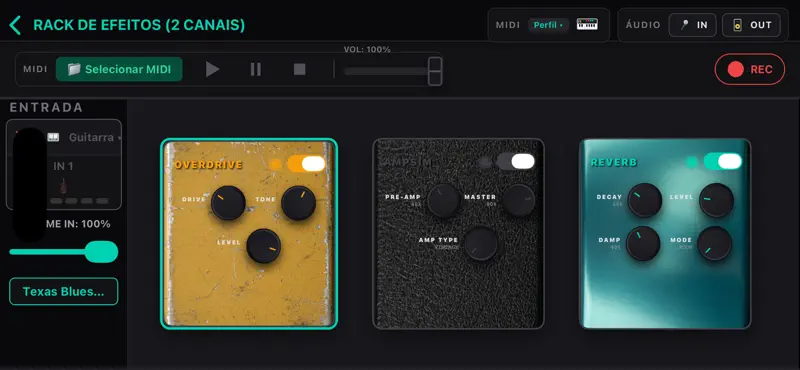Viewport: 800px width, 370px height.
Task: Open the Guitarra instrument dropdown
Action: click(95, 137)
